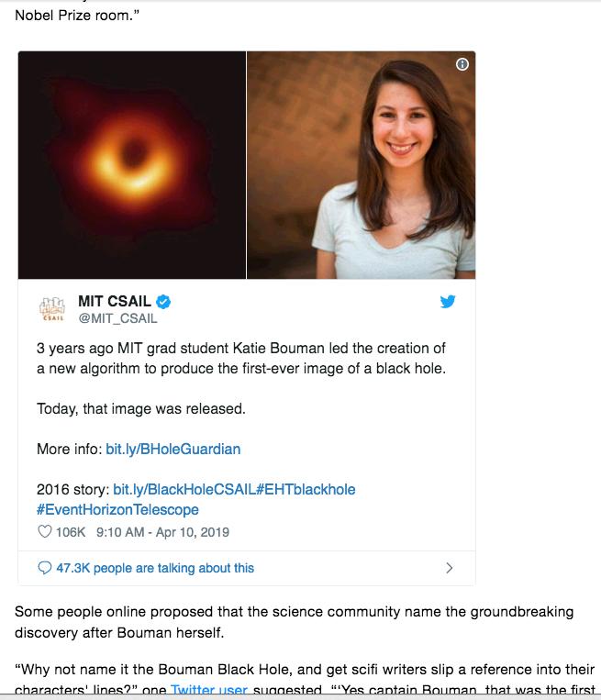Follow the "Twitter user" link in the article
601x700 pixels.
[209, 690]
